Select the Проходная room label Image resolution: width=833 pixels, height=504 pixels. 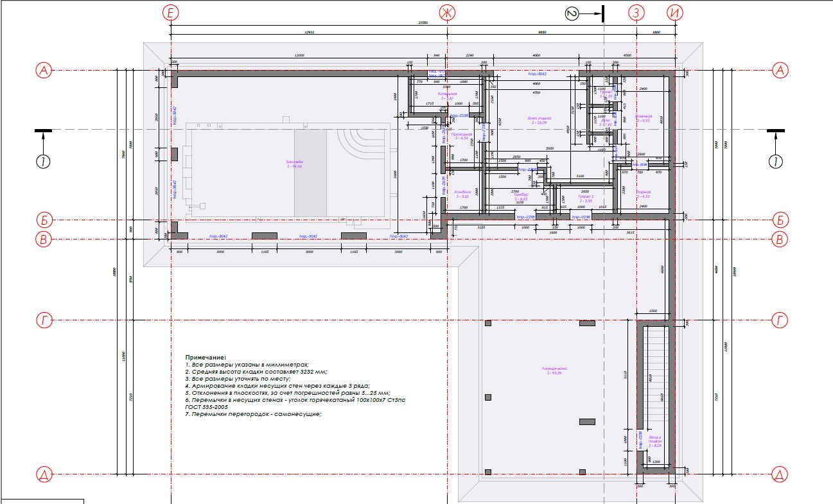[x=462, y=136]
